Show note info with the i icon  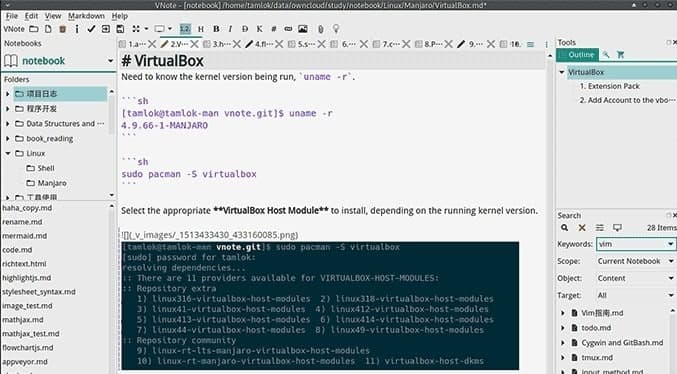[77, 29]
